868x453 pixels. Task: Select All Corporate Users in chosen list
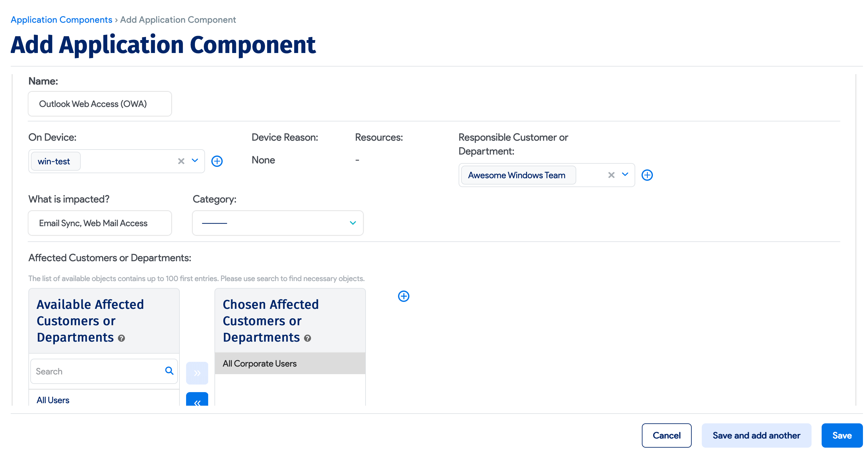click(x=260, y=363)
